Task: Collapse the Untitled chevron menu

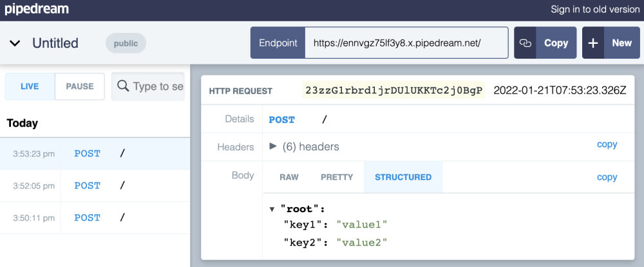Action: (x=15, y=43)
